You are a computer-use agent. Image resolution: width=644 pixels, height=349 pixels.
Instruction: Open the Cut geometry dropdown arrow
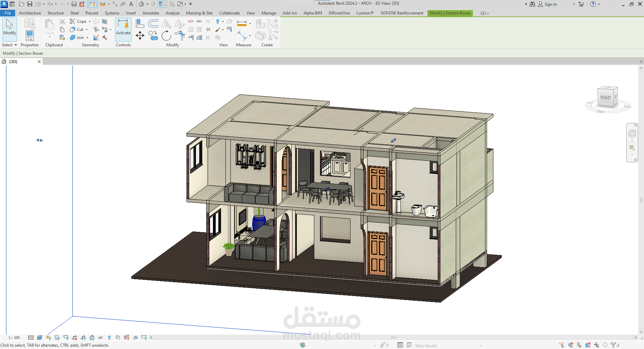pyautogui.click(x=87, y=30)
